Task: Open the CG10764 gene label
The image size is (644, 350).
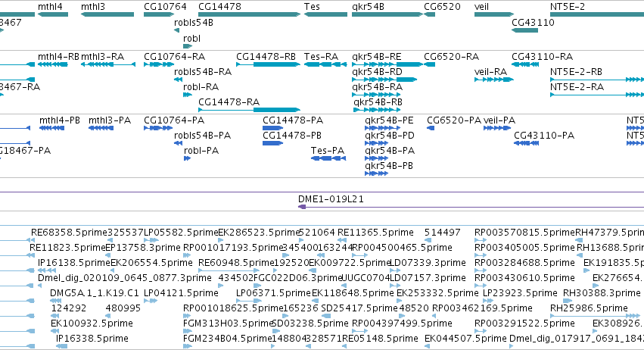Action: point(165,7)
